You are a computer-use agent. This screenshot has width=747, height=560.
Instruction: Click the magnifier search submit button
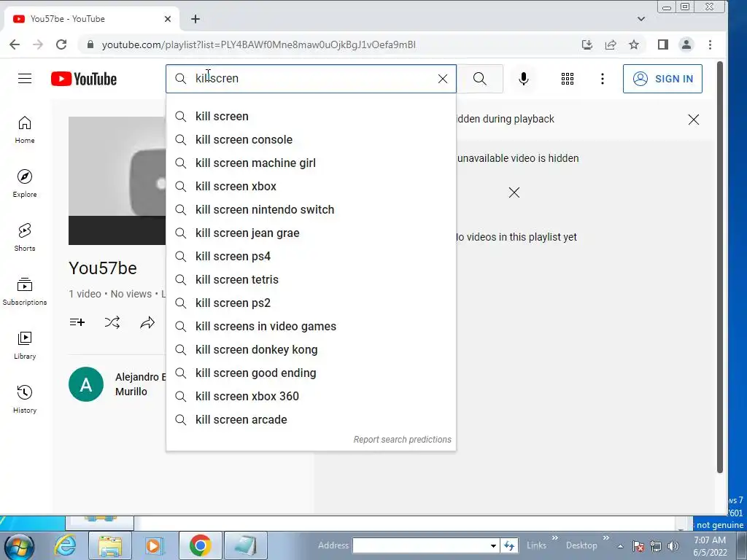click(x=480, y=79)
